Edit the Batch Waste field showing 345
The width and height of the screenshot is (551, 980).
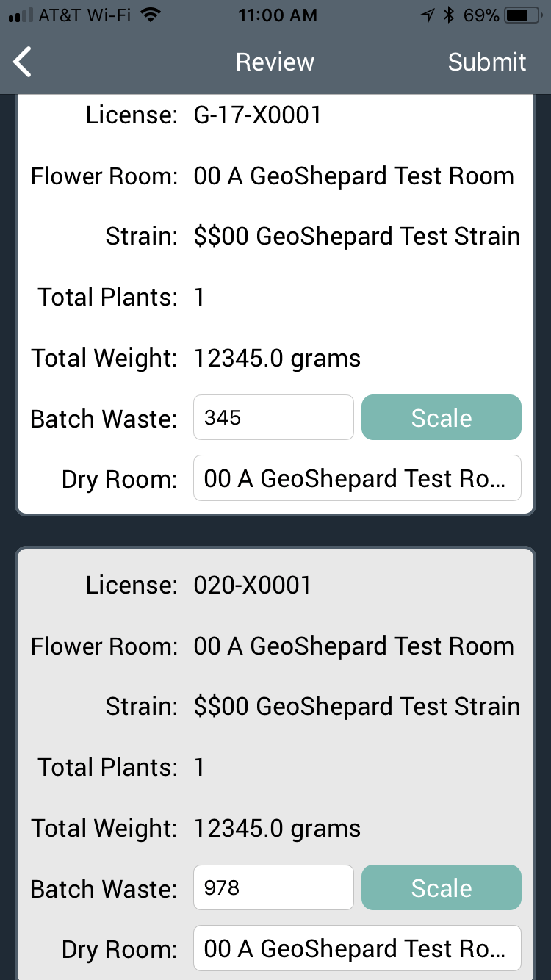click(273, 418)
